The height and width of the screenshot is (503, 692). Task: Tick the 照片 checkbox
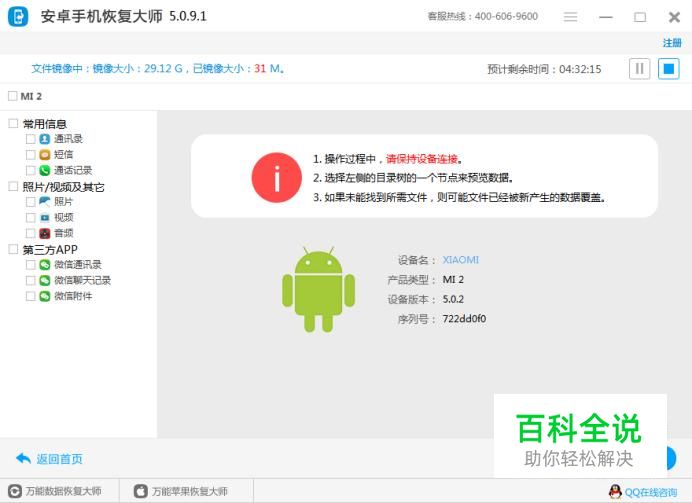[x=30, y=202]
